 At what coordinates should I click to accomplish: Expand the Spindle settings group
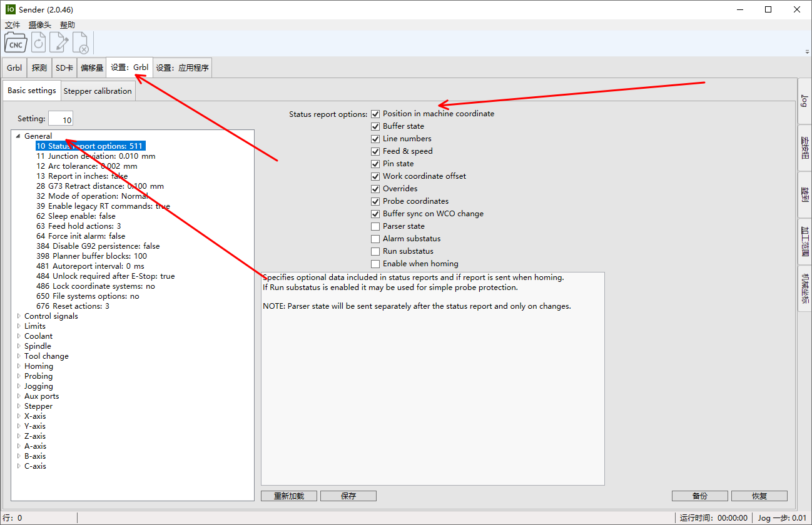click(19, 346)
